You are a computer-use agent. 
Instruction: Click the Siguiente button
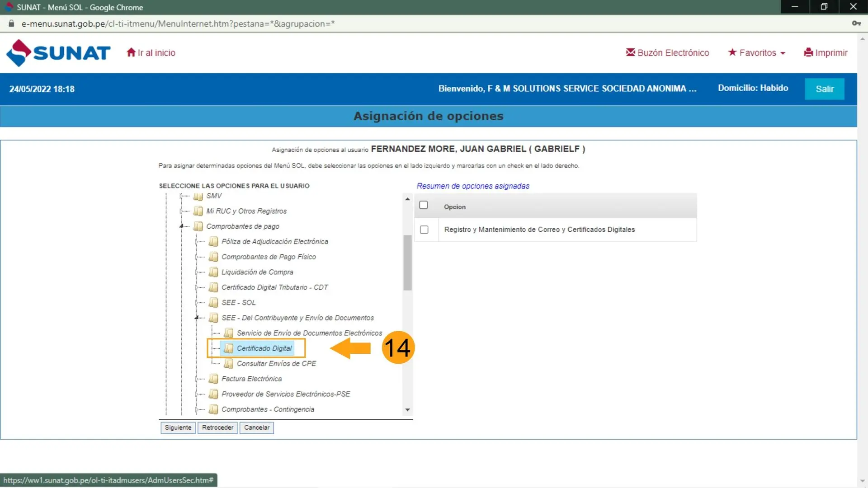point(178,427)
